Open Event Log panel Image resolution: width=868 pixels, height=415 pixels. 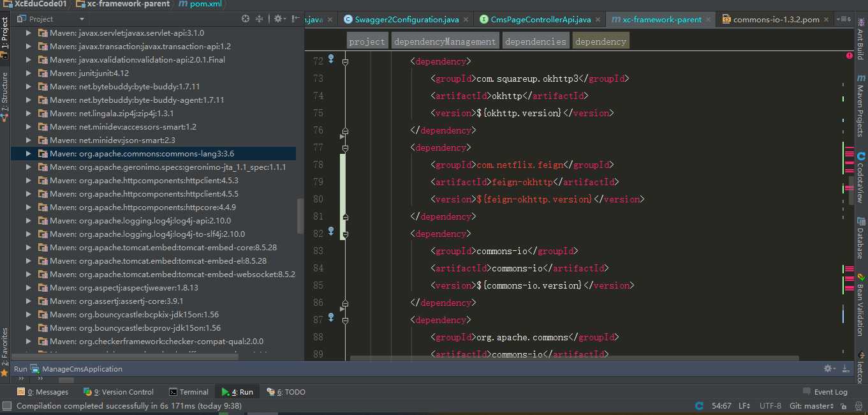[x=825, y=391]
